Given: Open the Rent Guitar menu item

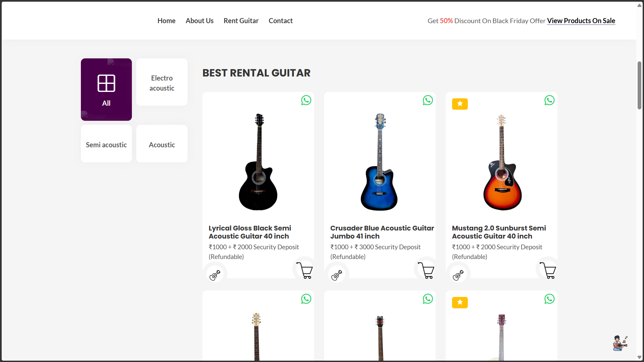Looking at the screenshot, I should point(241,21).
